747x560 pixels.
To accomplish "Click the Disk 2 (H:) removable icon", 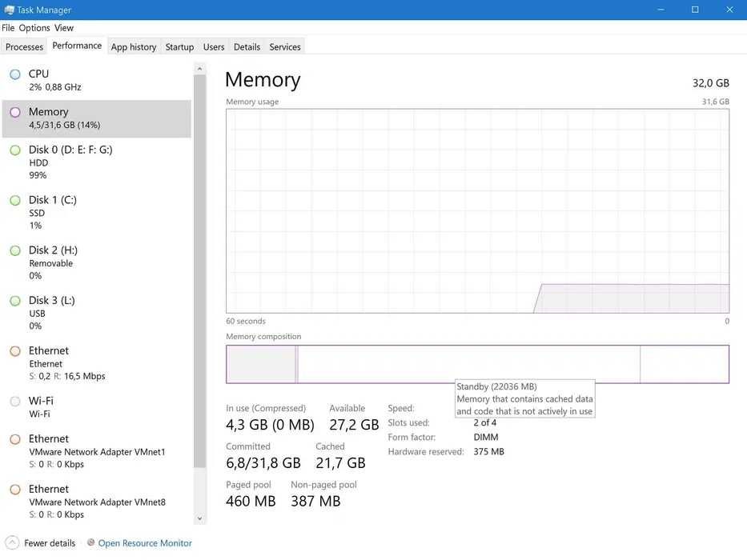I will [15, 251].
